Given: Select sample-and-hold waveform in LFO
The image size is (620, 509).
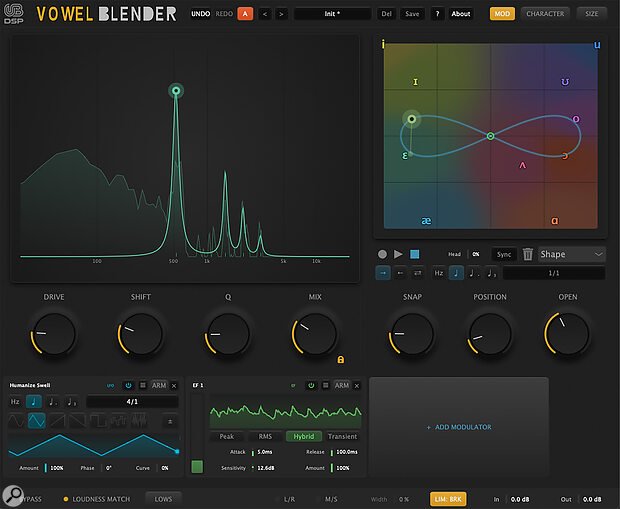Looking at the screenshot, I should 118,421.
